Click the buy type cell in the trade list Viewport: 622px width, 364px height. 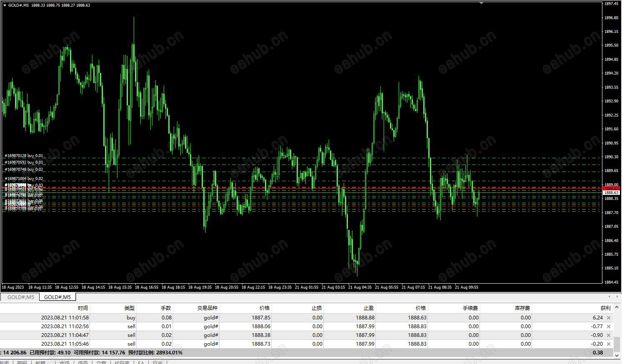click(x=131, y=318)
